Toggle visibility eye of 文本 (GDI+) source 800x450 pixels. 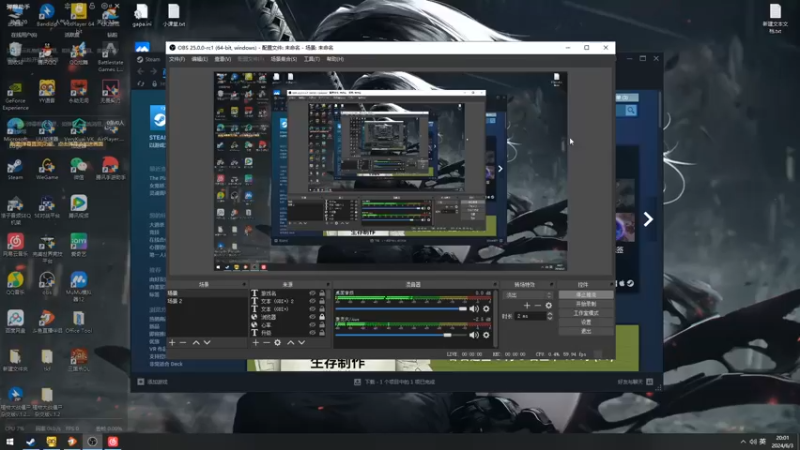click(312, 309)
